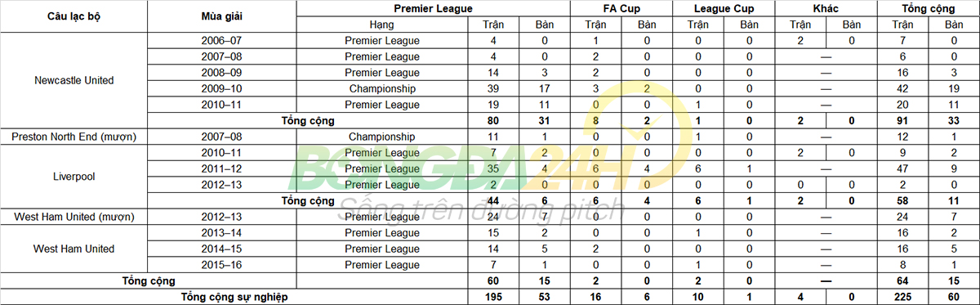Select the Championship cell for Preston North End

(383, 137)
